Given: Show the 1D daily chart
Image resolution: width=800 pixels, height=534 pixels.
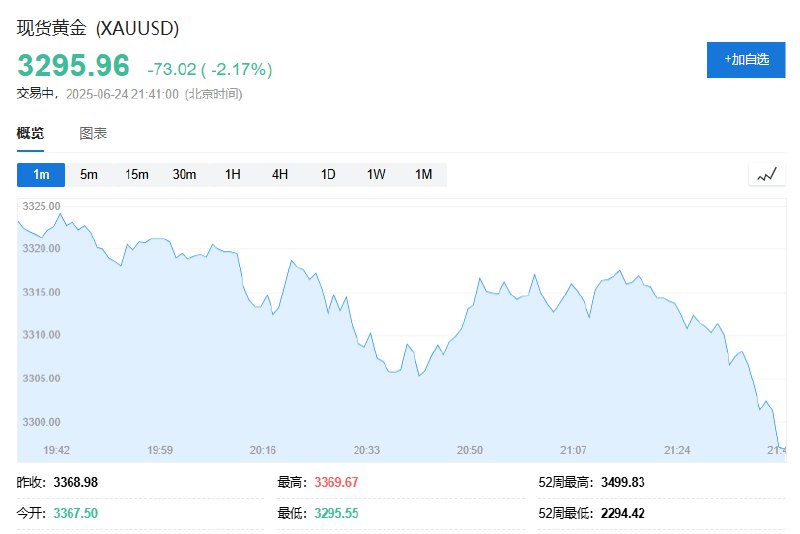Looking at the screenshot, I should coord(328,174).
